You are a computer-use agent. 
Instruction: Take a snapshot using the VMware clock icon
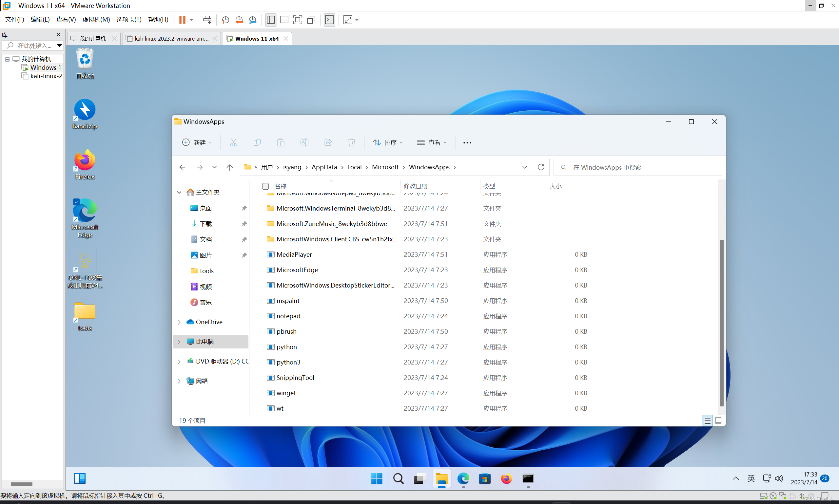point(225,20)
